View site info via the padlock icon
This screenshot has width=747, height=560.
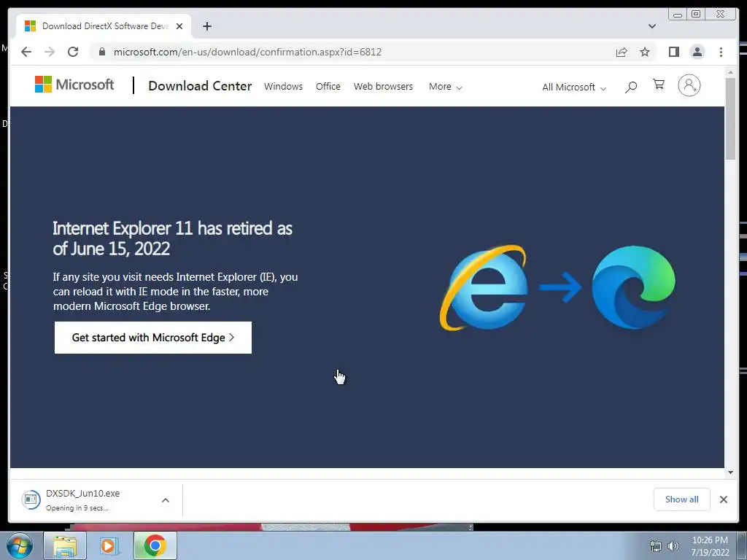click(101, 52)
